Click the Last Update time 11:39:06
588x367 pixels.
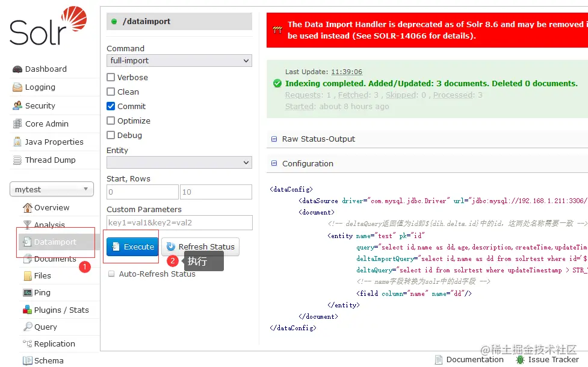347,72
